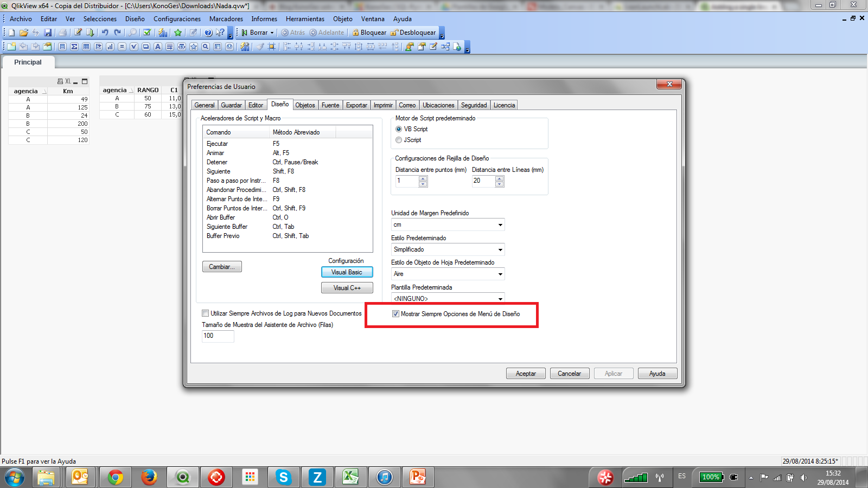Click the Cambiar... button
This screenshot has height=488, width=868.
pos(222,267)
